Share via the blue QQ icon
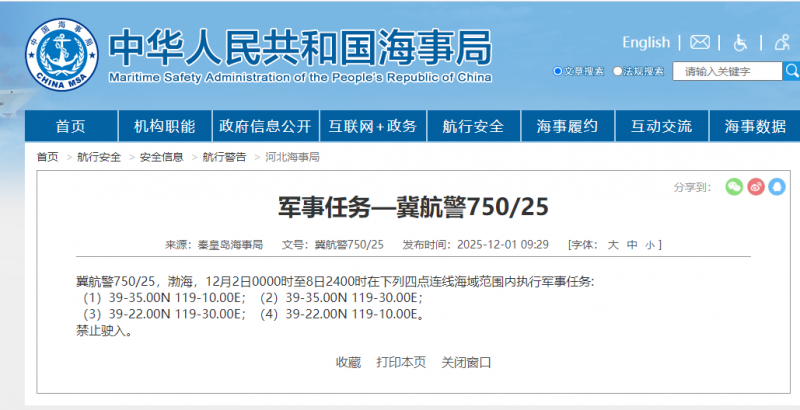The height and width of the screenshot is (410, 800). point(778,186)
